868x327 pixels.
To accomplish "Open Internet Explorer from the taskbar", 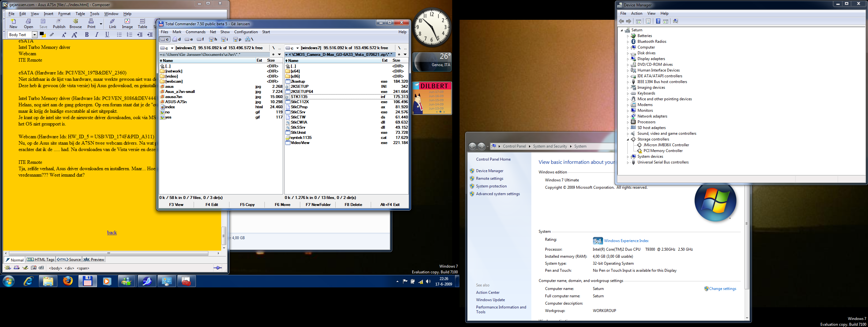I will 28,281.
